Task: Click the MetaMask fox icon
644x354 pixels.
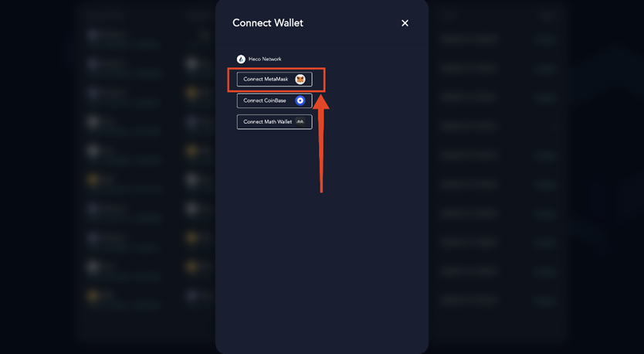Action: pos(300,80)
